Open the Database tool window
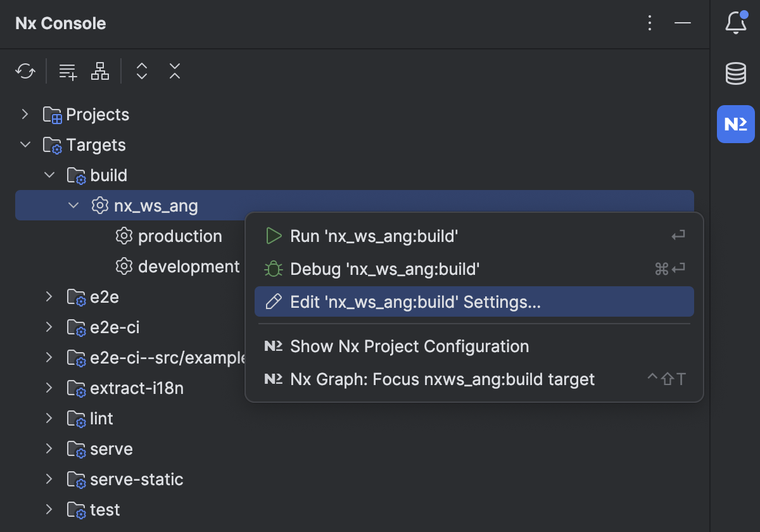 (x=735, y=73)
